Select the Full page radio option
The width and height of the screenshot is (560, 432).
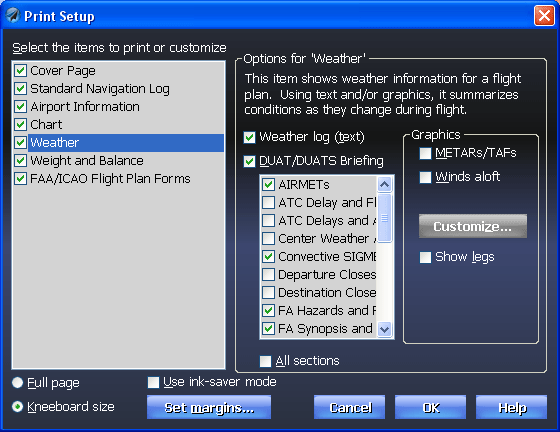[x=18, y=383]
